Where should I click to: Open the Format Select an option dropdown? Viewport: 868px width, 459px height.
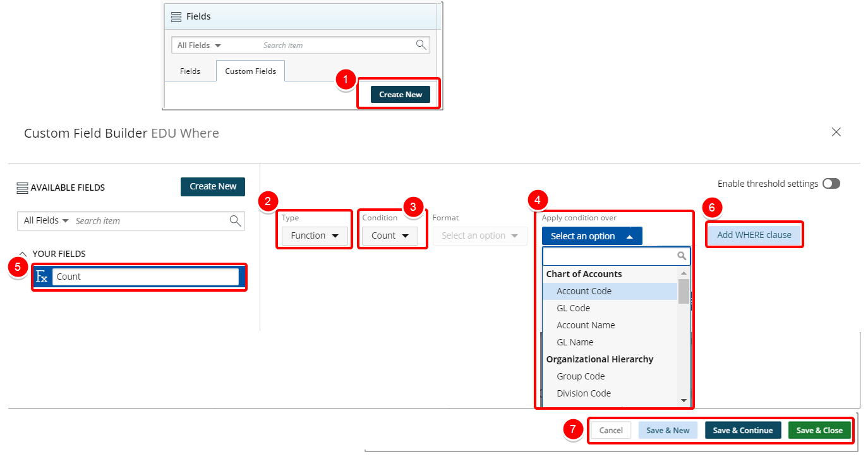tap(480, 235)
